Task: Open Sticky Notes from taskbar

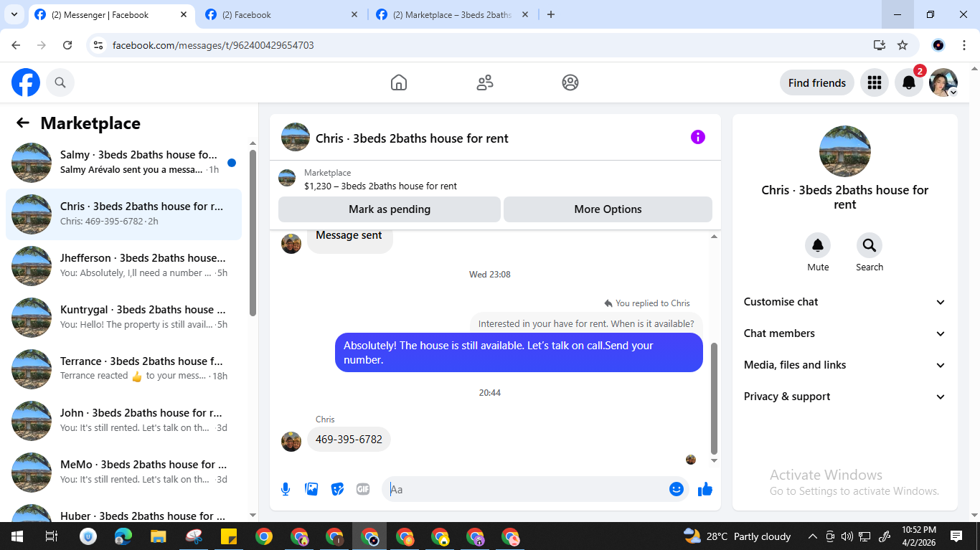Action: coord(229,536)
